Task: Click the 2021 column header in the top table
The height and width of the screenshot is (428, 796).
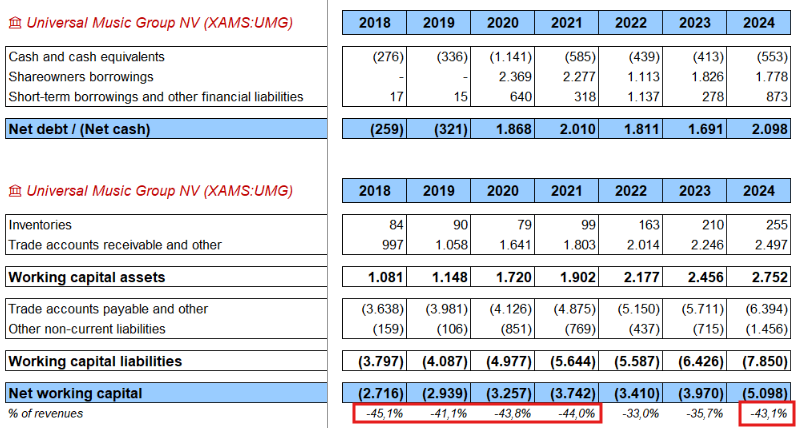Action: [567, 23]
